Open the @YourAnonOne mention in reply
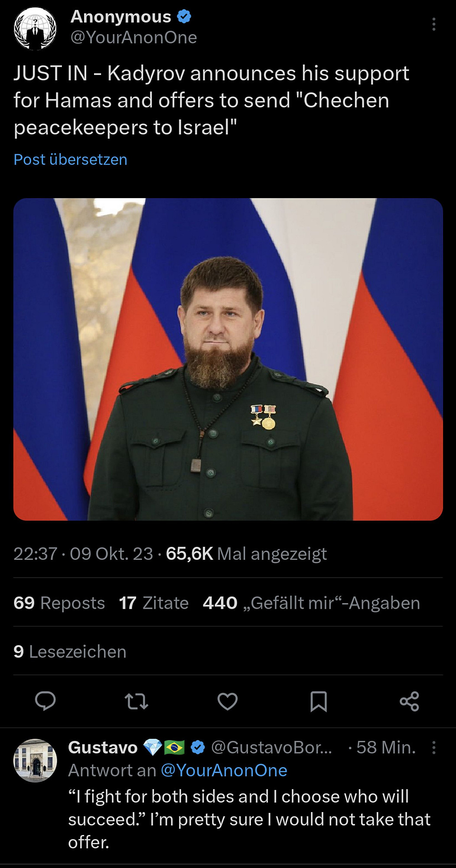The width and height of the screenshot is (456, 868). tap(224, 770)
